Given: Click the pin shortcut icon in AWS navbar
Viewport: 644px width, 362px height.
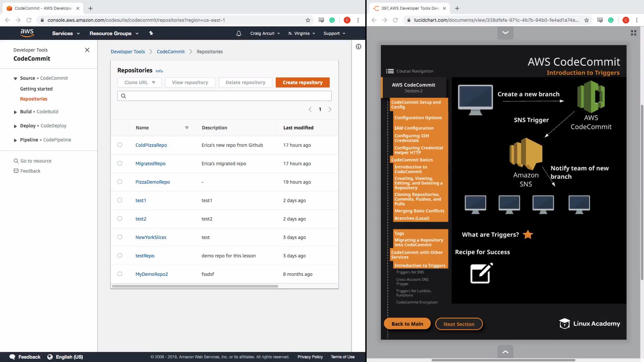Looking at the screenshot, I should (x=151, y=33).
